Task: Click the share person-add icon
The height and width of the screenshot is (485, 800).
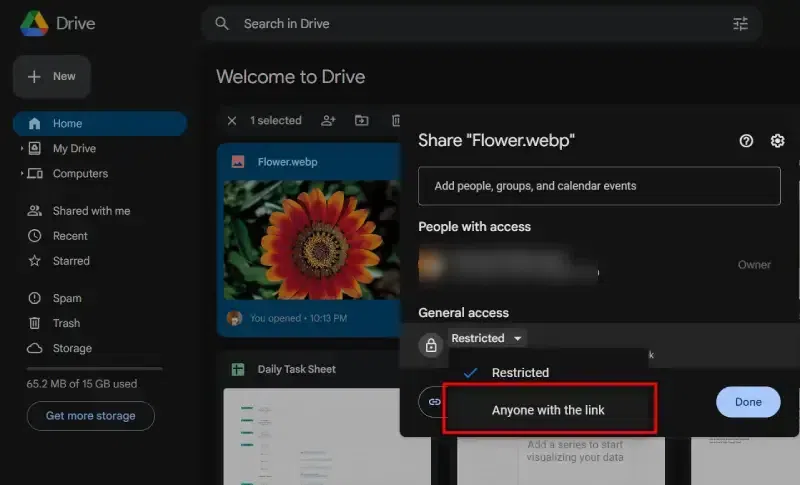Action: click(x=328, y=120)
